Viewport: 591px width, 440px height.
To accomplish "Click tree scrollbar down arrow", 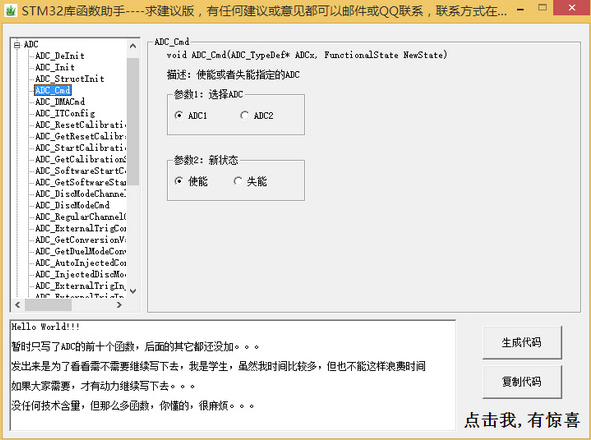I will (133, 291).
